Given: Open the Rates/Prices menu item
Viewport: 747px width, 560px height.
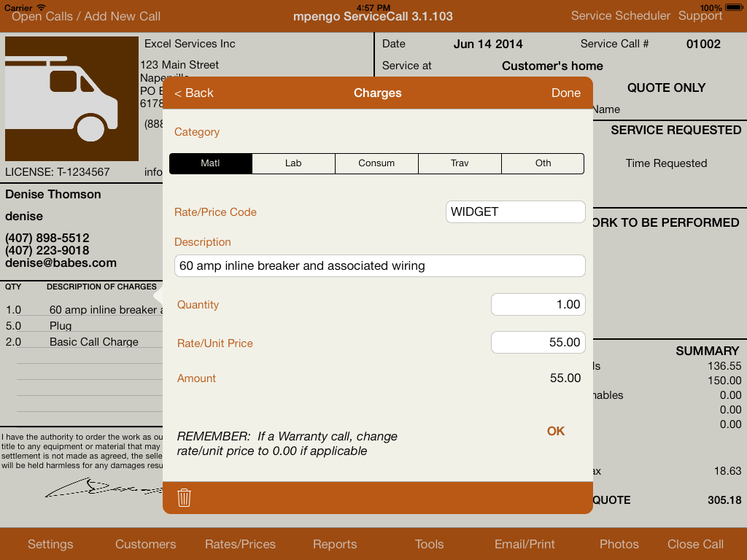Looking at the screenshot, I should click(240, 545).
